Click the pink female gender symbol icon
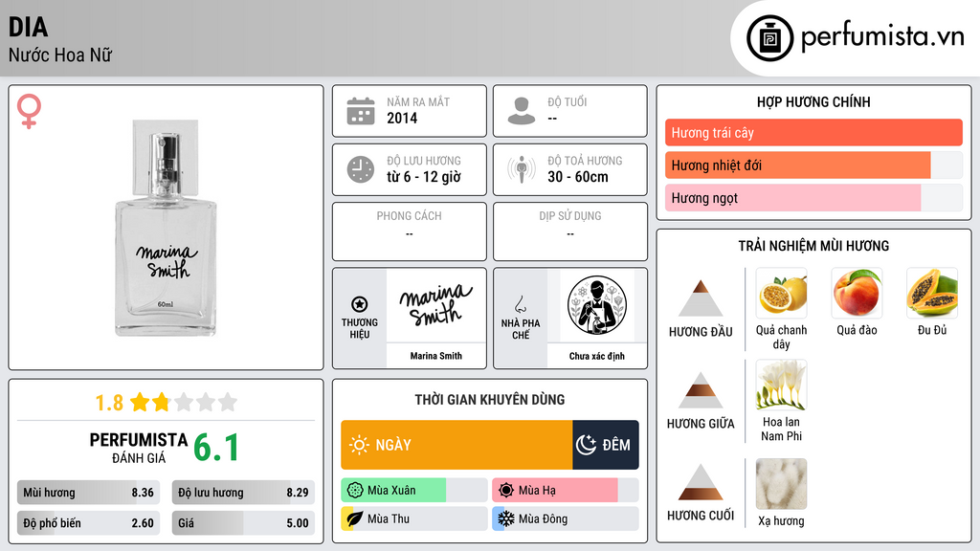Screen dimensions: 980x551 pos(29,111)
